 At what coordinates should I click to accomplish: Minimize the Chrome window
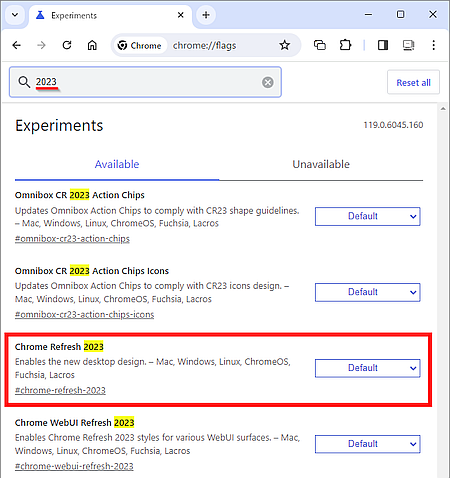coord(368,14)
